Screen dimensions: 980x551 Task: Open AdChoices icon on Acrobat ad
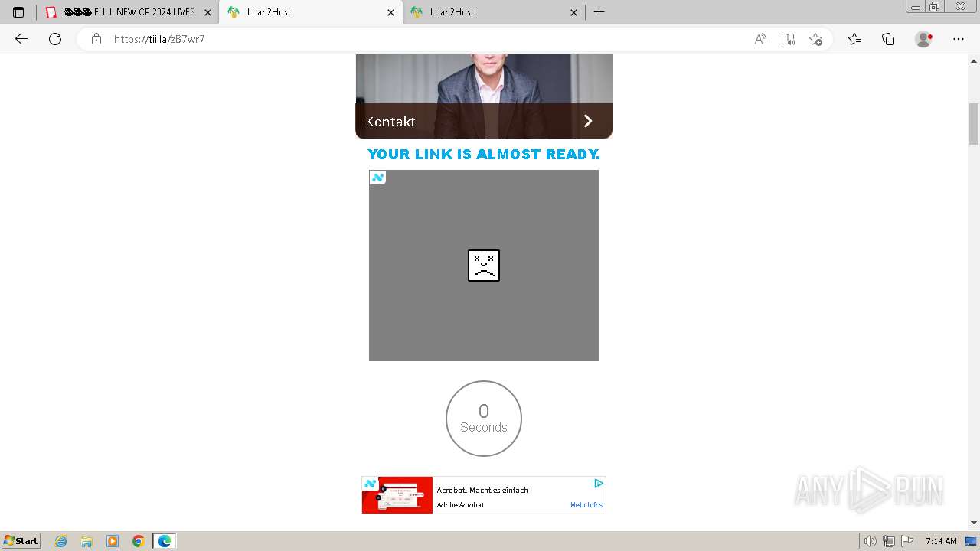coord(599,484)
